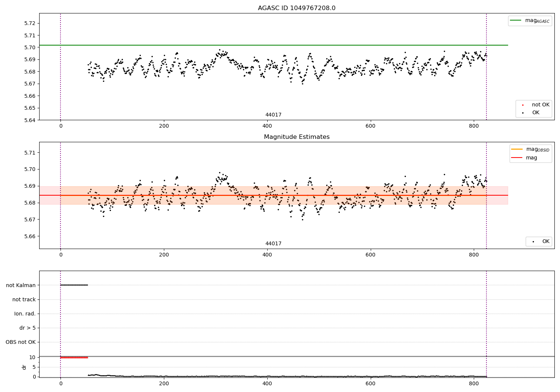Click the 10 tick on the dr axis
The height and width of the screenshot is (392, 560).
pos(32,357)
